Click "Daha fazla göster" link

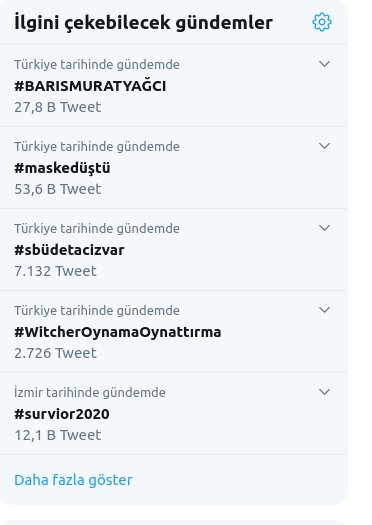pyautogui.click(x=73, y=480)
